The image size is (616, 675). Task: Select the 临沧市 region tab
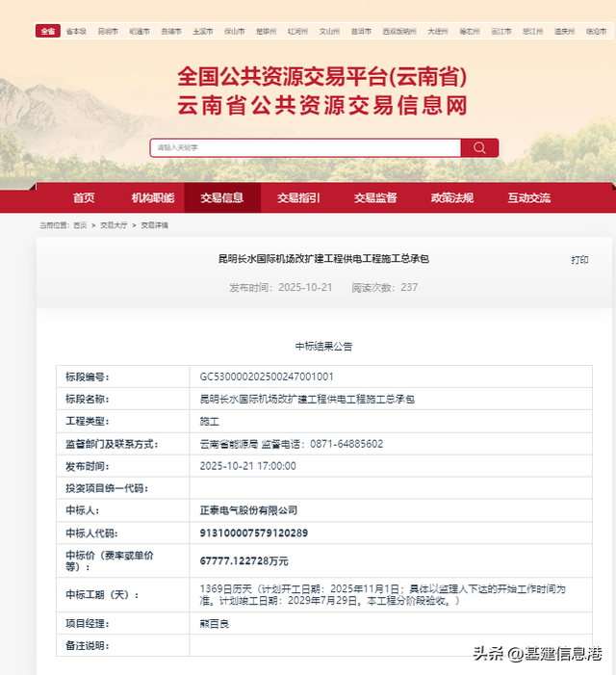click(x=596, y=32)
